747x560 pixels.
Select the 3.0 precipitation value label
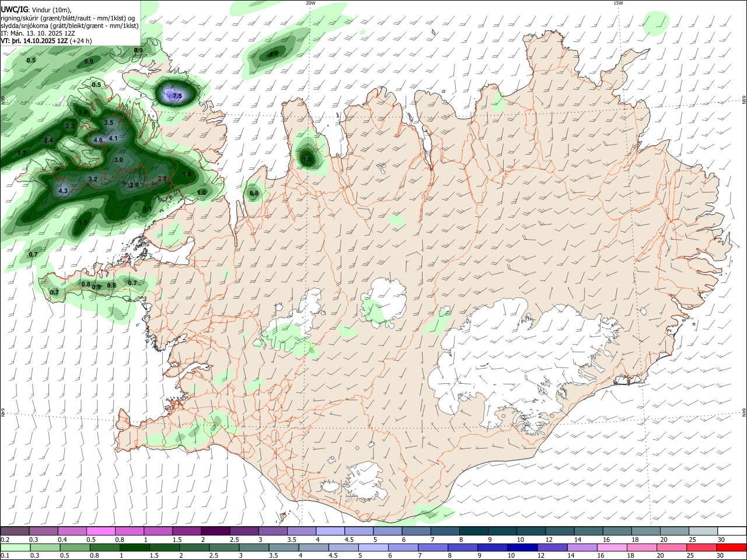point(118,160)
